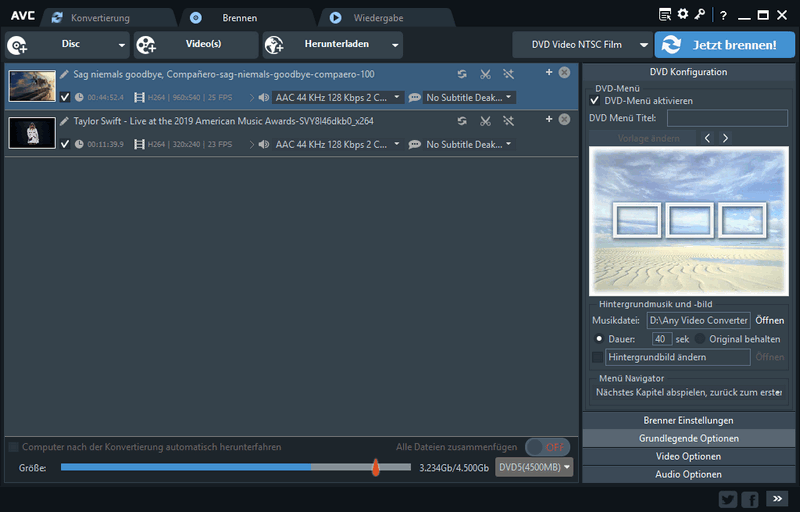Enable Hintergrundbild ändern checkbox
This screenshot has width=800, height=512.
pyautogui.click(x=597, y=357)
